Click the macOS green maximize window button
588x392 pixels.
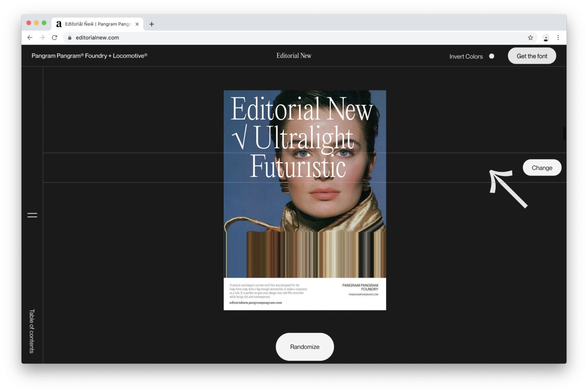click(44, 23)
